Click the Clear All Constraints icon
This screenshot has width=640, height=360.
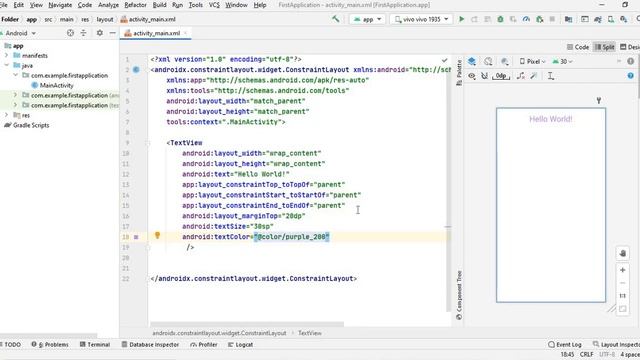point(521,76)
